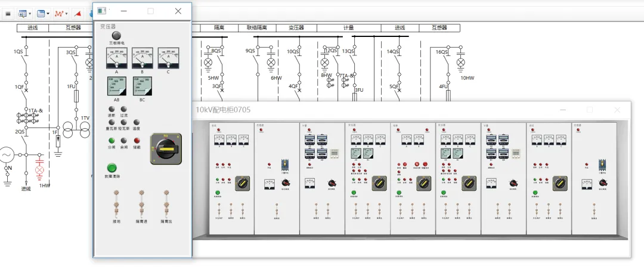Viewport: 644px width, 267px height.
Task: Toggle the 14QS isolating switch in the diagram
Action: coord(399,61)
